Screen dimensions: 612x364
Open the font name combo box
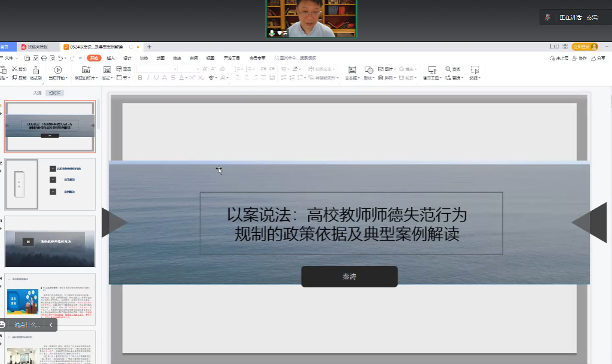click(157, 69)
